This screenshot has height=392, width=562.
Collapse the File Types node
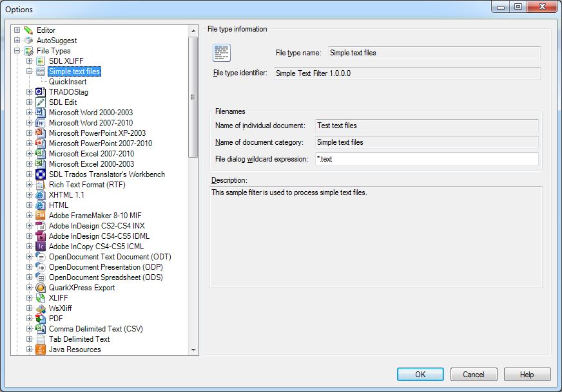[x=17, y=51]
